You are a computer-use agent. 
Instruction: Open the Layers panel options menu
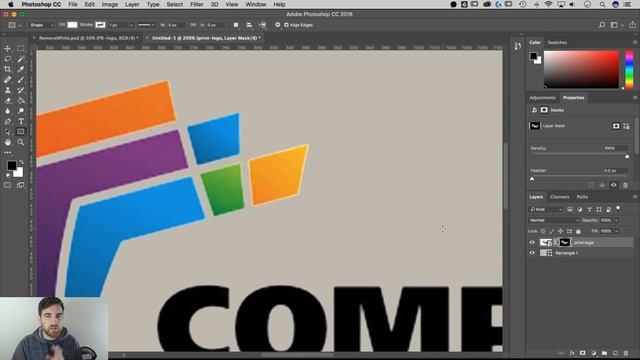tap(635, 197)
